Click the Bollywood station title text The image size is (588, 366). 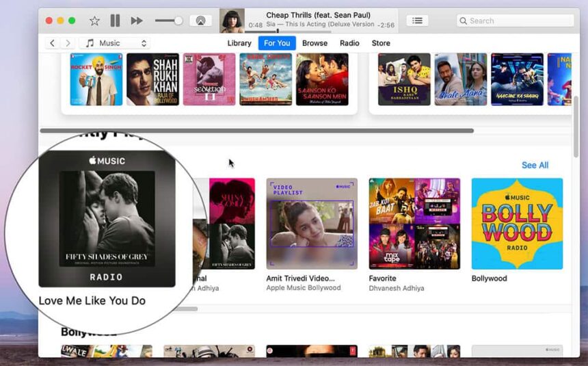coord(489,278)
